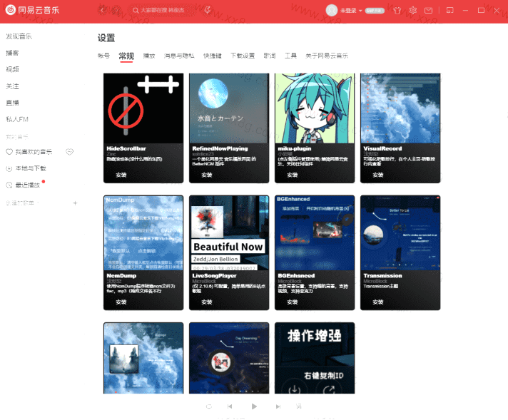Open the RefinedNowPlaying preview image
Image resolution: width=508 pixels, height=420 pixels.
point(229,108)
